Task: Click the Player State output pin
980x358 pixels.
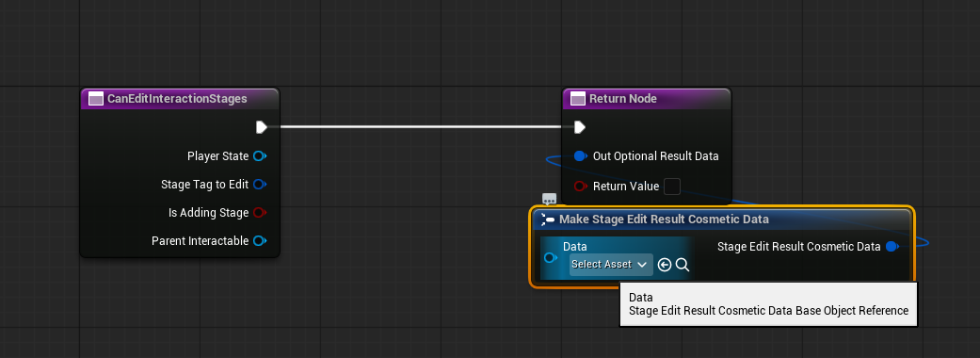Action: click(260, 156)
